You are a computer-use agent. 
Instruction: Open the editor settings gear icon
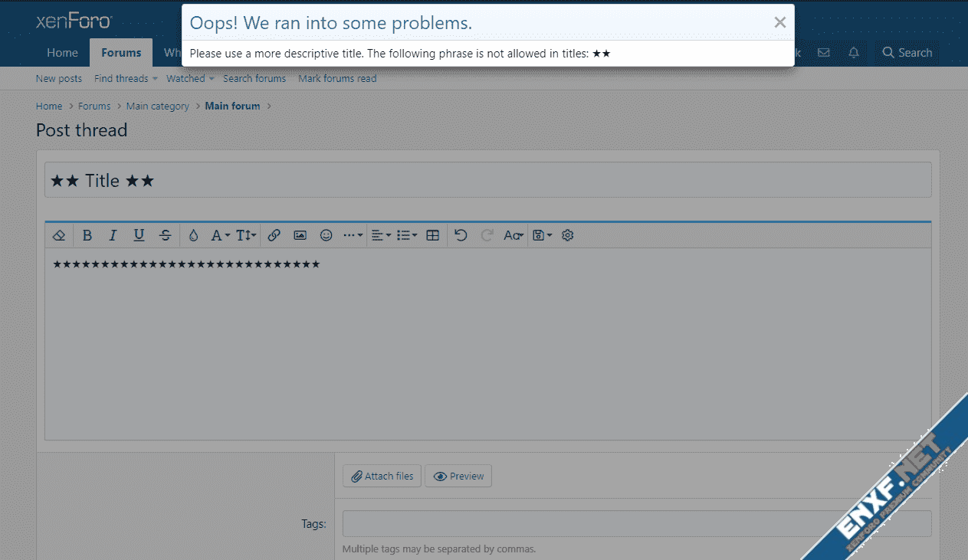click(x=567, y=236)
